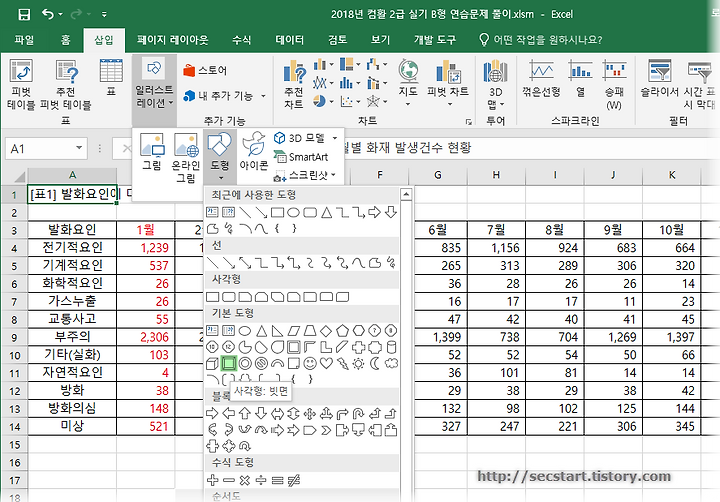
Task: Select the cloud shape
Action: pos(391,363)
